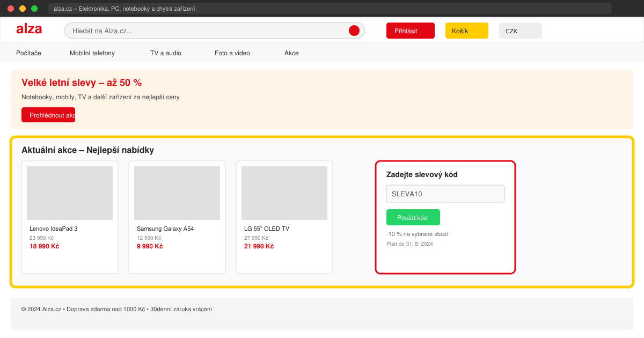Click the LG 55" OLED TV product name
This screenshot has height=338, width=644.
(x=267, y=229)
